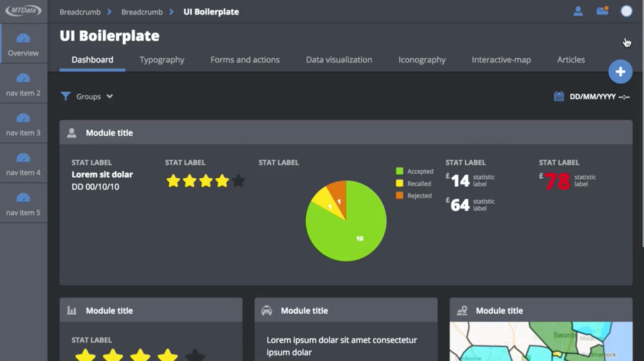
Task: Click the orange Rejected legend swatch
Action: [x=399, y=195]
